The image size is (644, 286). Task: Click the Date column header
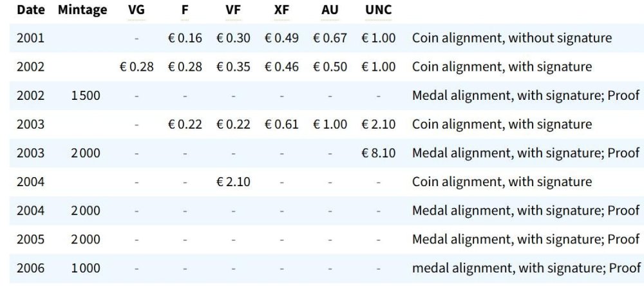30,10
